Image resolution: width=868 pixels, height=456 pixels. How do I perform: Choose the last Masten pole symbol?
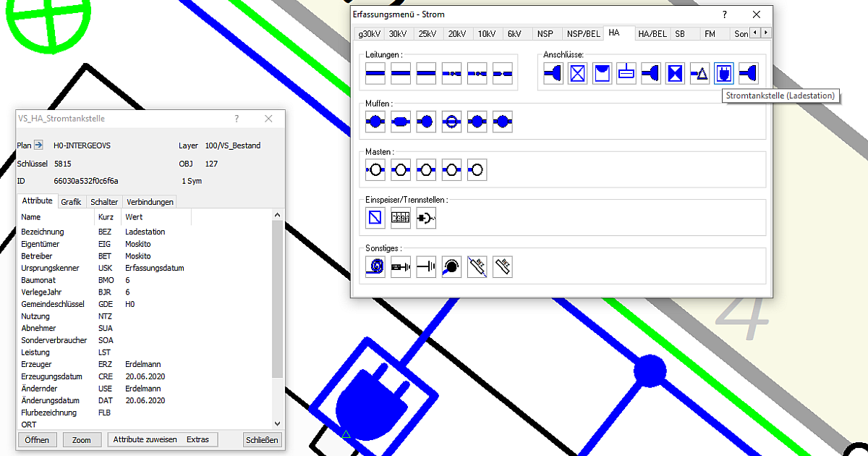[x=477, y=171]
